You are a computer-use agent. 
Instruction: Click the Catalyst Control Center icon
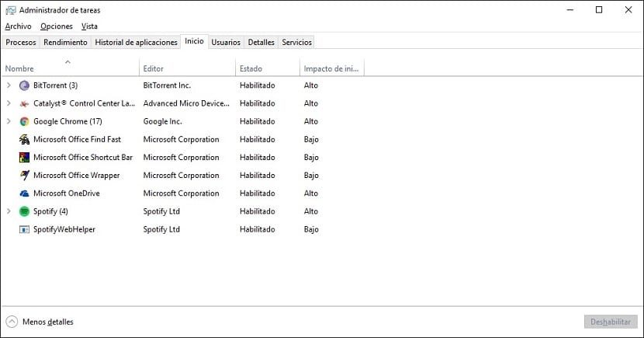coord(25,103)
